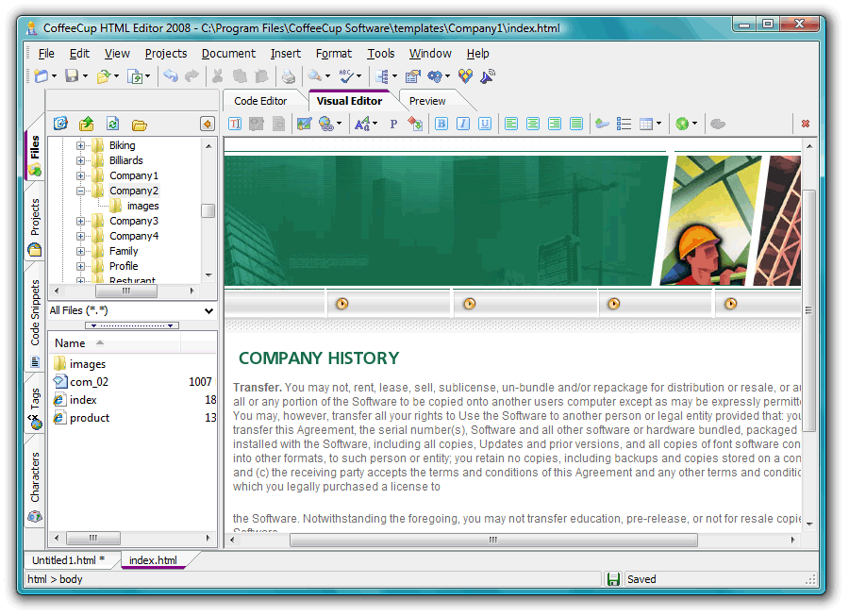Click the align right icon

coord(555,124)
